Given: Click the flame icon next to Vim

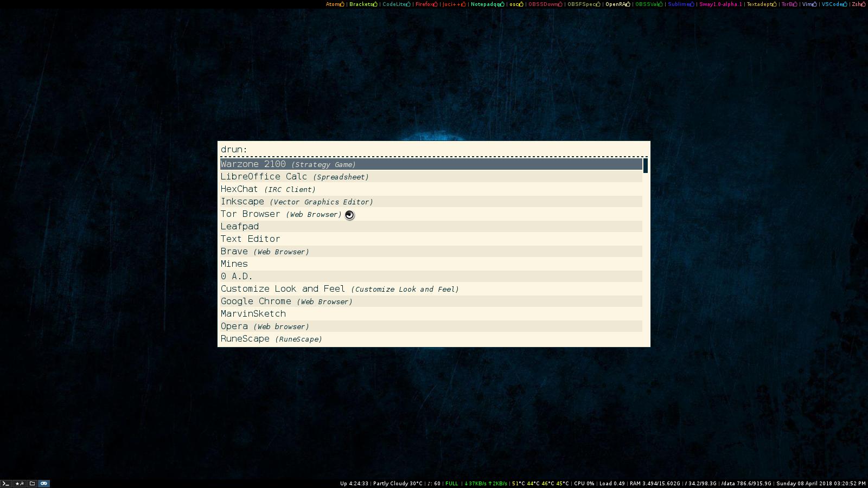Looking at the screenshot, I should (814, 4).
